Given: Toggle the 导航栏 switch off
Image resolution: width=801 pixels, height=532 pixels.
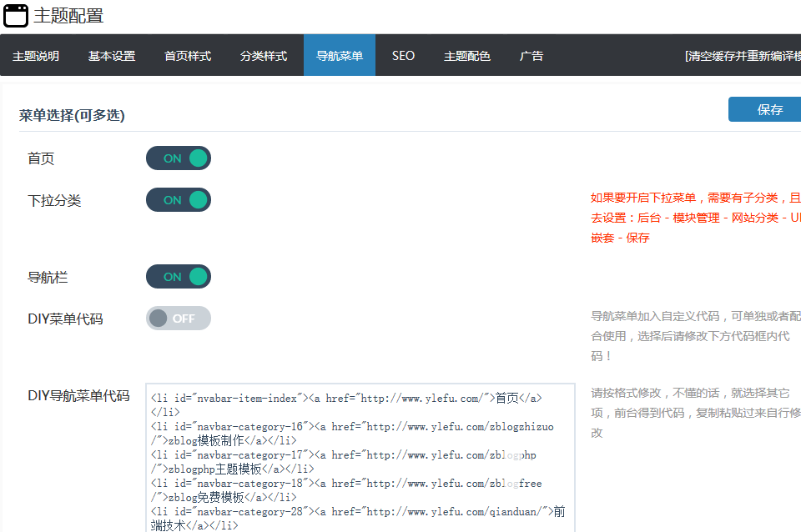Looking at the screenshot, I should pyautogui.click(x=179, y=277).
